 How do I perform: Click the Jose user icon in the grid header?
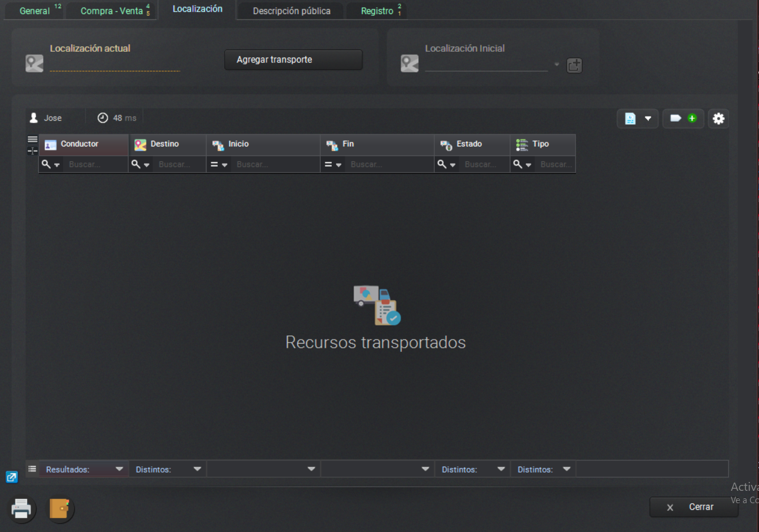[34, 117]
